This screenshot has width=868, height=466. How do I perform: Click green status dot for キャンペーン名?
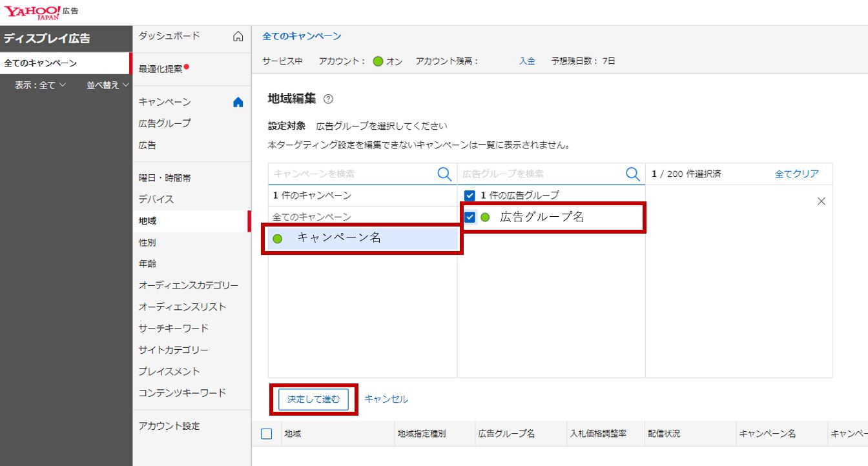click(278, 239)
